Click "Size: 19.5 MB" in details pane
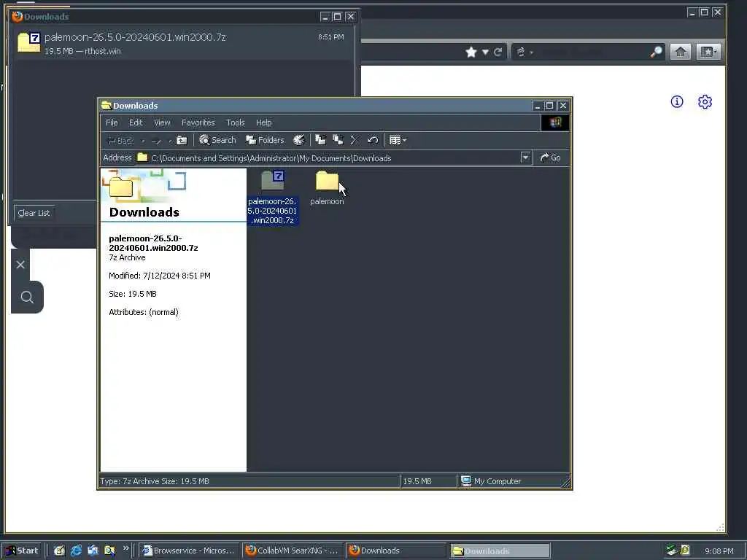 point(133,294)
